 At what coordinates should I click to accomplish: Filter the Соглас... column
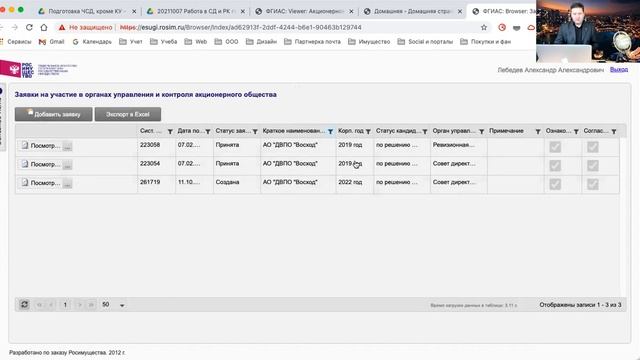pos(614,131)
